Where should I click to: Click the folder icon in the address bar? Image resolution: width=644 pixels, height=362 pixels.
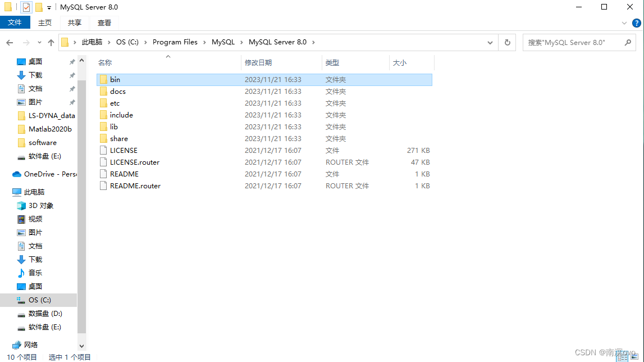click(66, 42)
